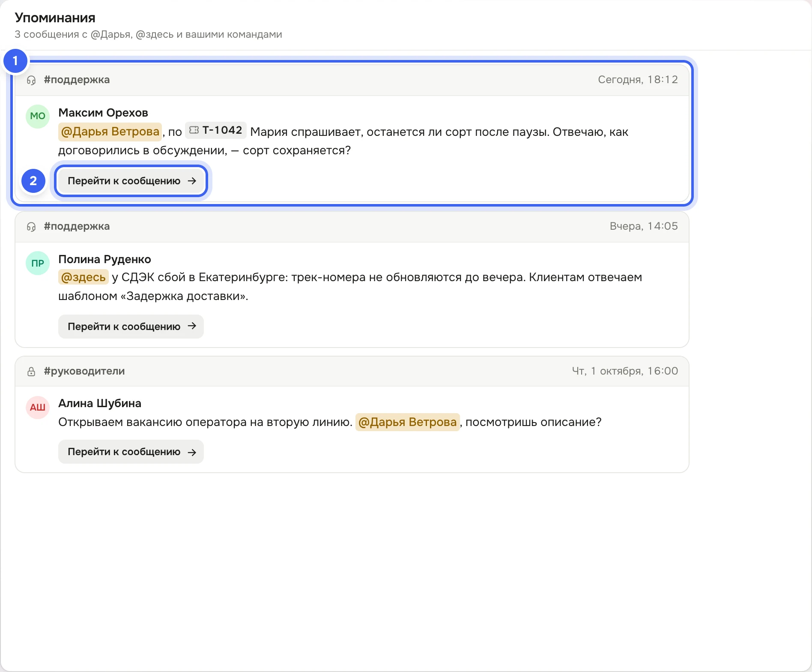Open Максим Орехов's message via Перейти к сообщению
This screenshot has height=672, width=812.
point(131,181)
